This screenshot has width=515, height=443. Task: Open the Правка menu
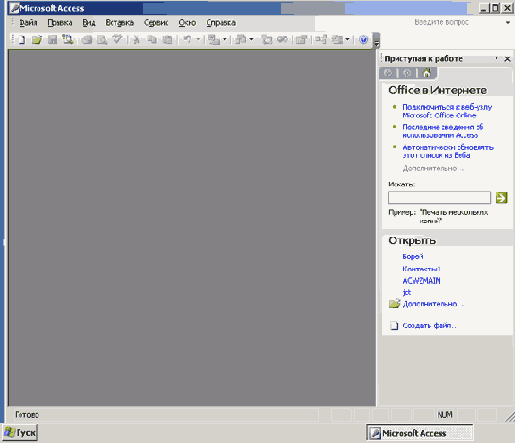[x=60, y=23]
